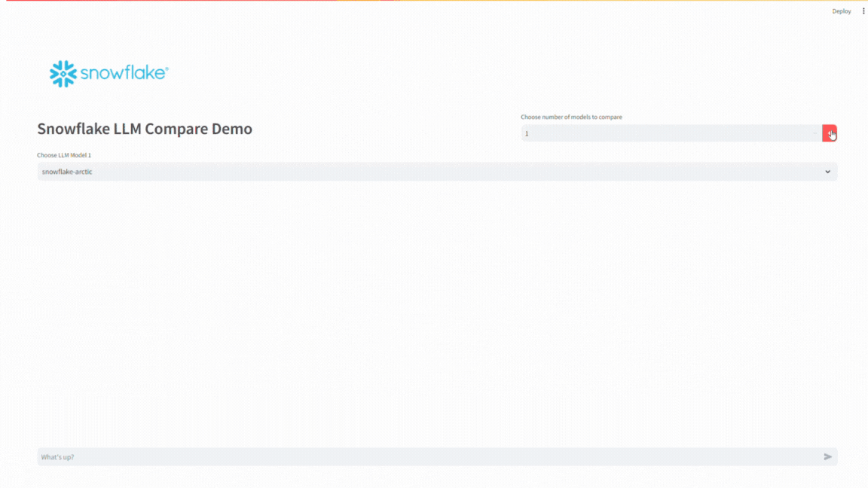Open the snowflake-arctic model selectbox
This screenshot has height=488, width=868.
pyautogui.click(x=437, y=172)
